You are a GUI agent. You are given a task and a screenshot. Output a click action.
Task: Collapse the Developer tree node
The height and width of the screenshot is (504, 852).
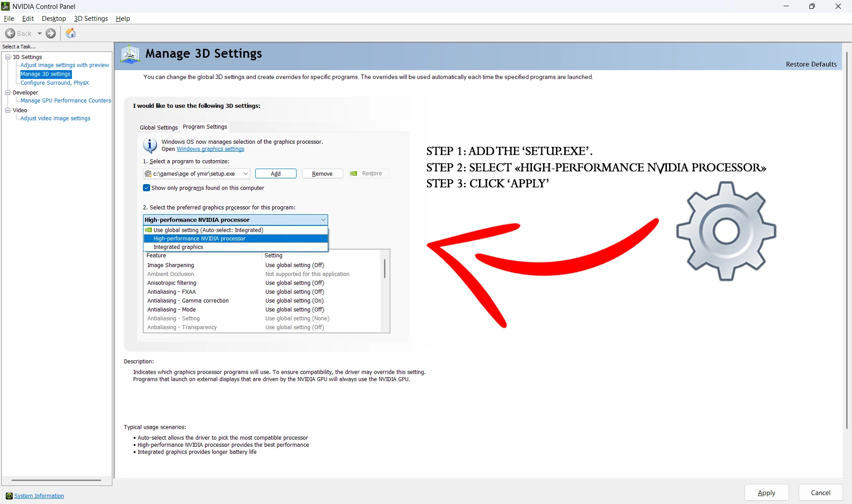coord(8,92)
